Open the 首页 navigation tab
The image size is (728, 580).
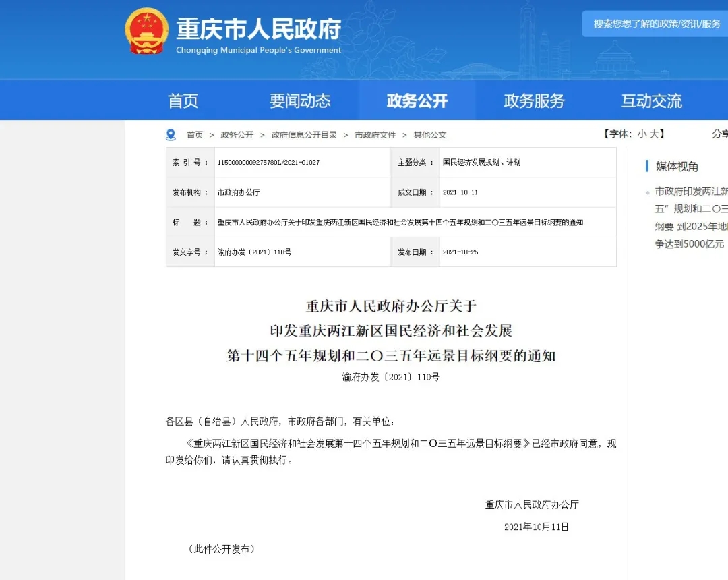(183, 101)
